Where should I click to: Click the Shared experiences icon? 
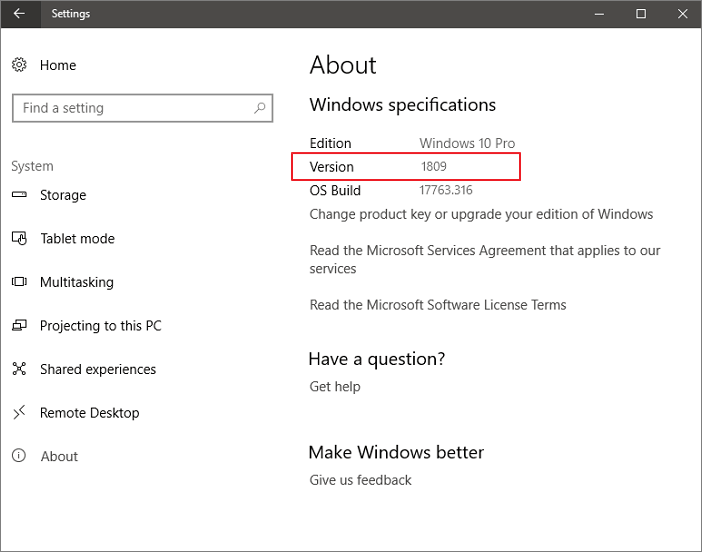19,369
